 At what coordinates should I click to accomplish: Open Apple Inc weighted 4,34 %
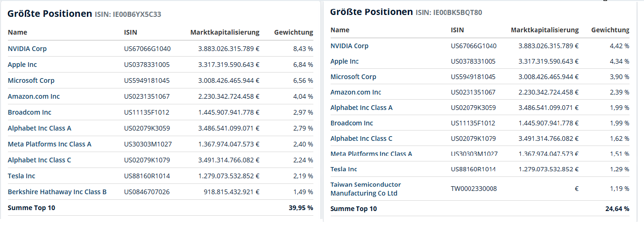click(x=345, y=61)
